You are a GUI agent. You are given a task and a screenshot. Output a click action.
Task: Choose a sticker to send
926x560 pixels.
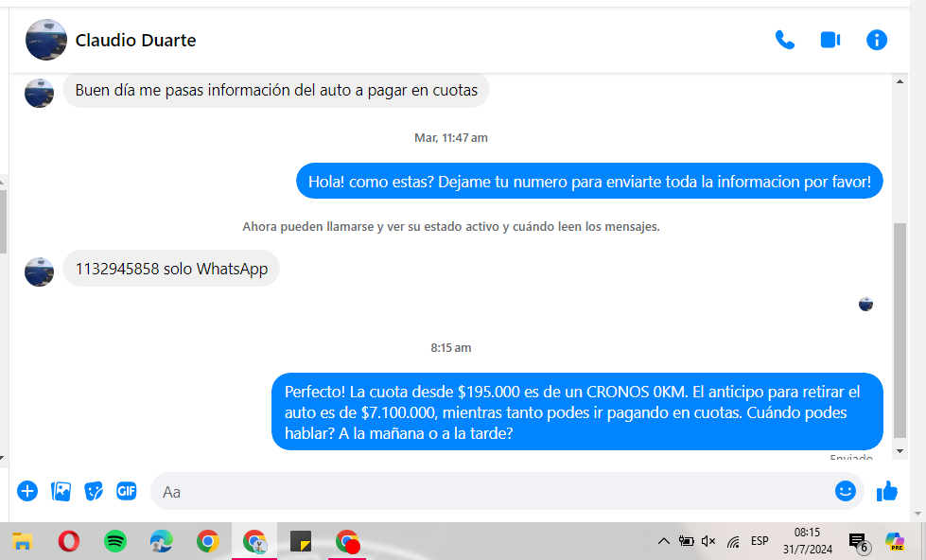[x=94, y=491]
